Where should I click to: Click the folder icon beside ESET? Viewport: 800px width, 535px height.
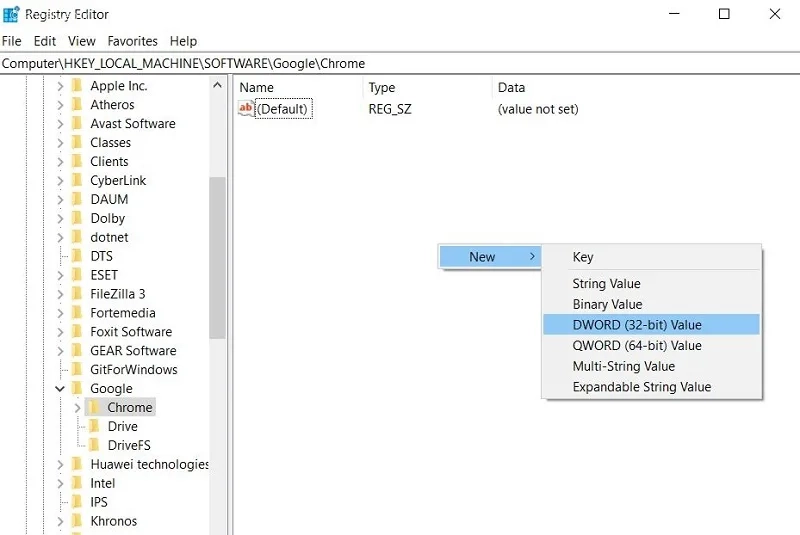pyautogui.click(x=77, y=275)
